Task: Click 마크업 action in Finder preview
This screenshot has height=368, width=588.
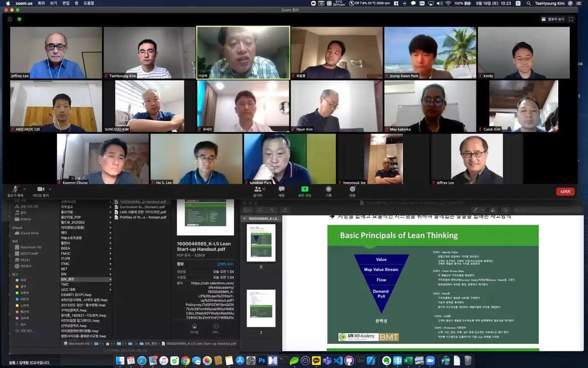Action: [195, 328]
